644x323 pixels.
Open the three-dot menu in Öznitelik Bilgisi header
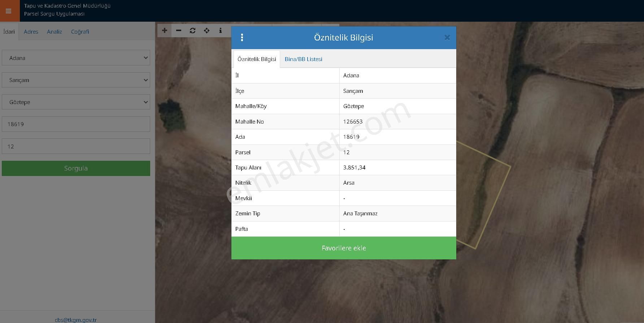(x=242, y=38)
